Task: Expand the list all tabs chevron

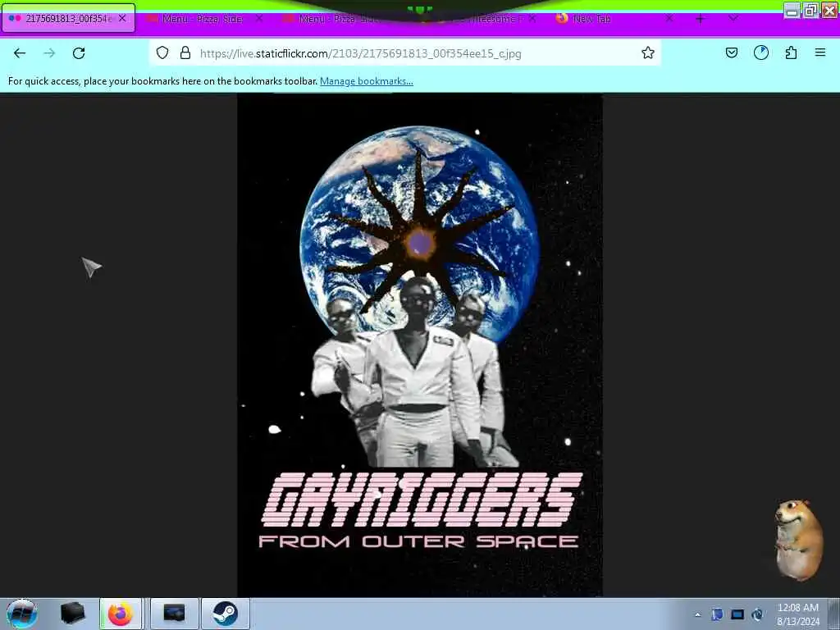Action: click(x=733, y=18)
